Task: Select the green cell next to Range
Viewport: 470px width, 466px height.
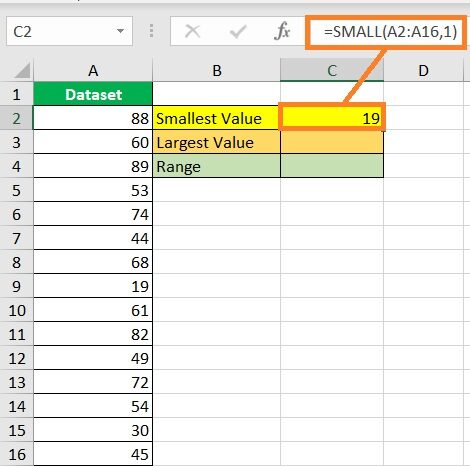Action: [x=332, y=166]
